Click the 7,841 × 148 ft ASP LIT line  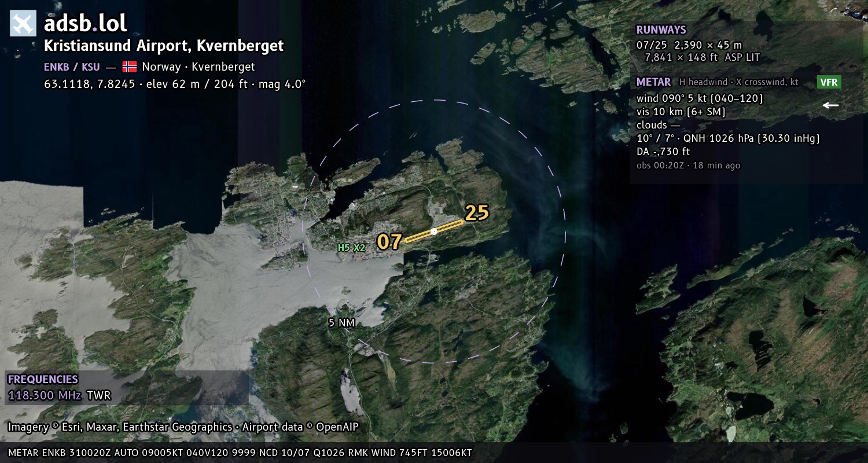[x=703, y=57]
